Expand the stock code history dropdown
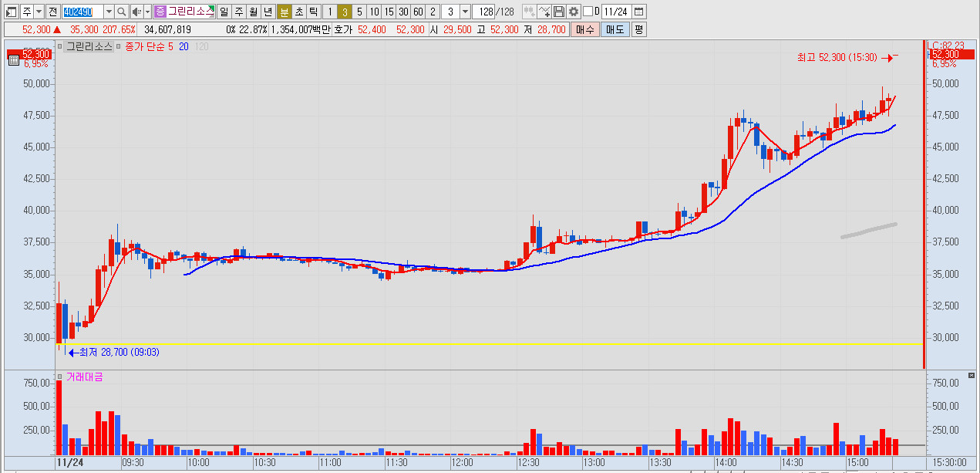This screenshot has width=980, height=473. 108,12
